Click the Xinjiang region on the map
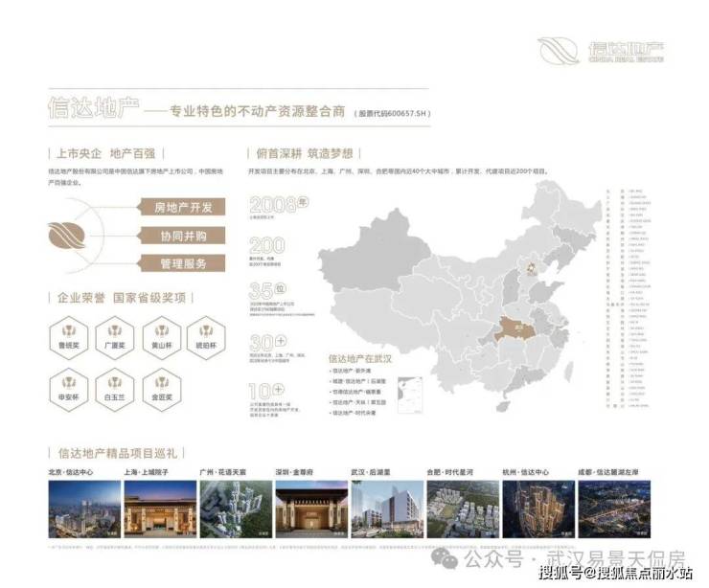This screenshot has height=588, width=709. coord(373,252)
